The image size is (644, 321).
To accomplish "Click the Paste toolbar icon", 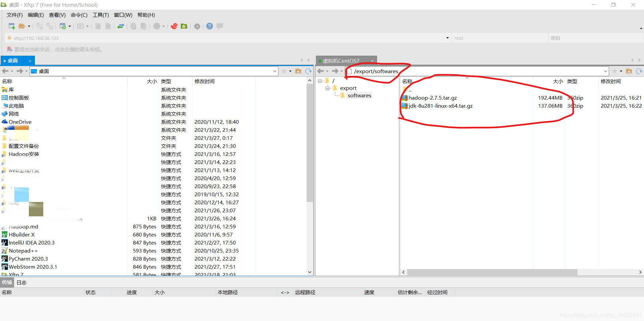I will pyautogui.click(x=143, y=26).
